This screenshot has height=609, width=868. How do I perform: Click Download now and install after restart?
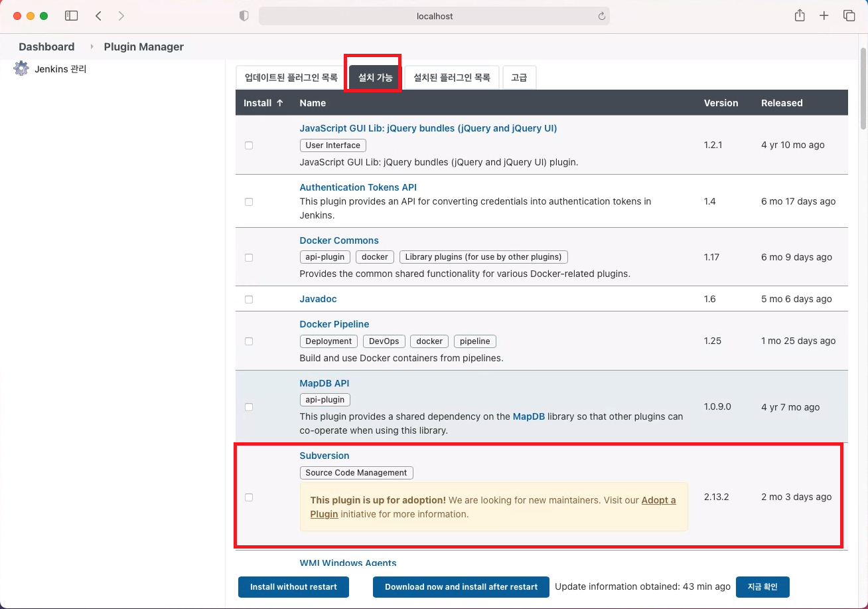pyautogui.click(x=461, y=587)
